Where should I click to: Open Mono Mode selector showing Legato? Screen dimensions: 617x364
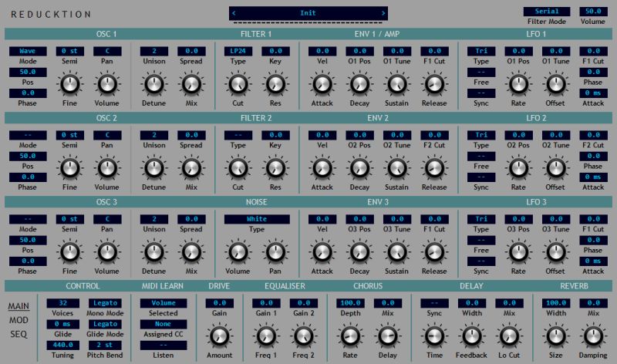click(105, 303)
